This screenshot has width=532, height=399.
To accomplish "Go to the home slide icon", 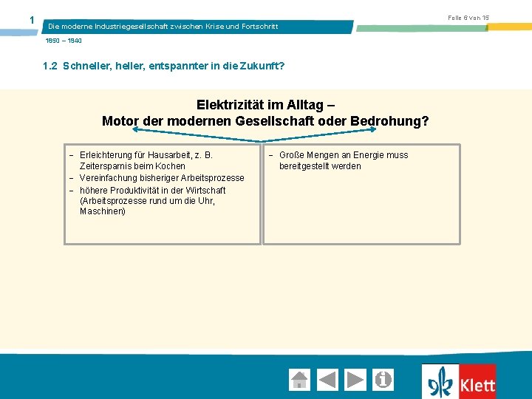I will point(299,380).
